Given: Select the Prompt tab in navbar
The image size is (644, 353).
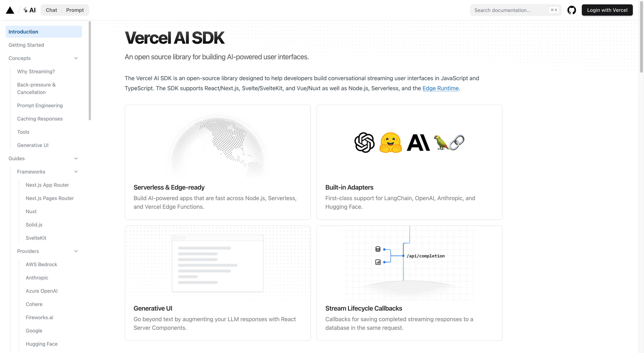Looking at the screenshot, I should 75,9.
